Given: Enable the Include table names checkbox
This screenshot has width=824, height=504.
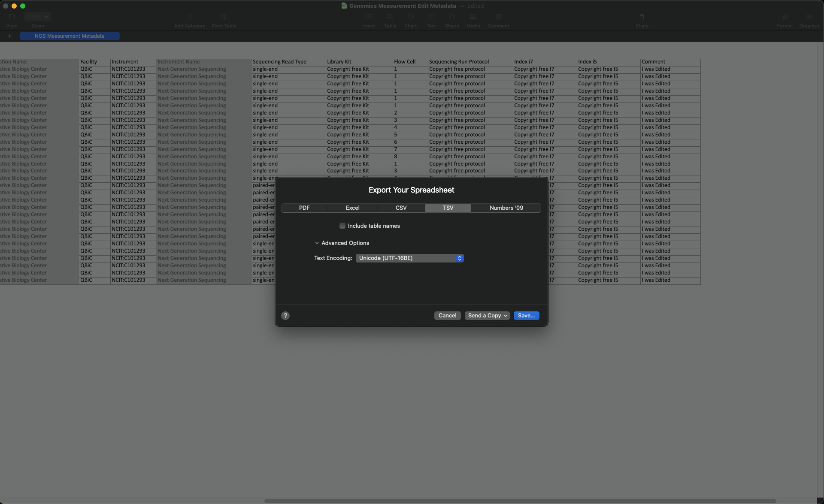Looking at the screenshot, I should (342, 226).
